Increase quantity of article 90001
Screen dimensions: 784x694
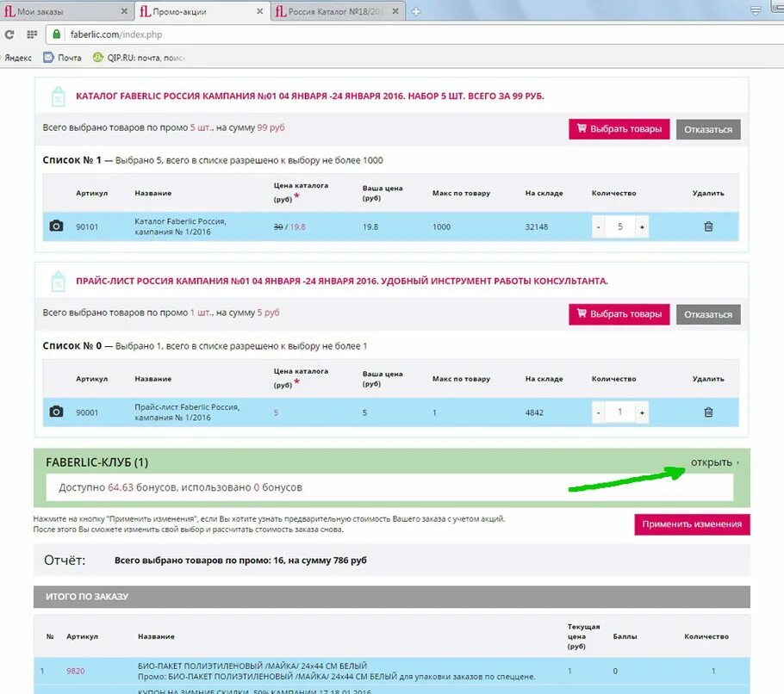[x=642, y=412]
